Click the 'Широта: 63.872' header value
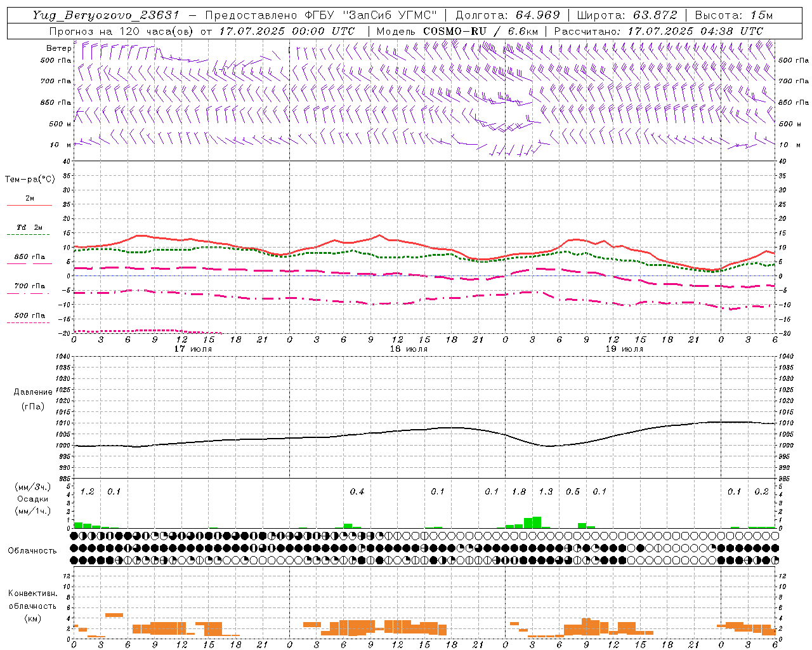 pyautogui.click(x=627, y=15)
